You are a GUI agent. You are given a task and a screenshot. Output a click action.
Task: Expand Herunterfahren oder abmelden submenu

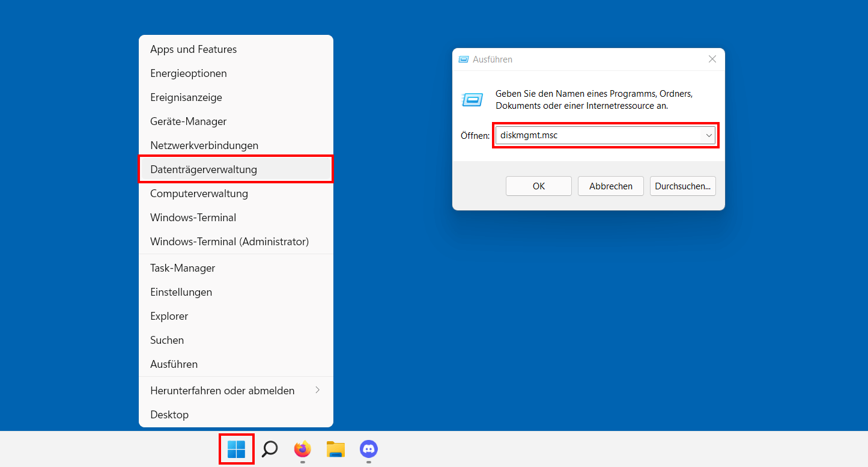(x=236, y=391)
